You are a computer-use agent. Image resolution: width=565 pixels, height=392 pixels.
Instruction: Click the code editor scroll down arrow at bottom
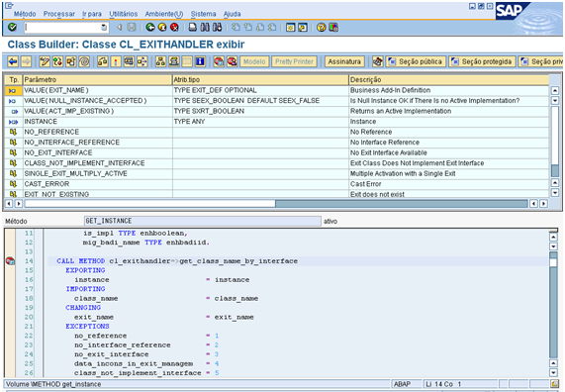pyautogui.click(x=553, y=372)
